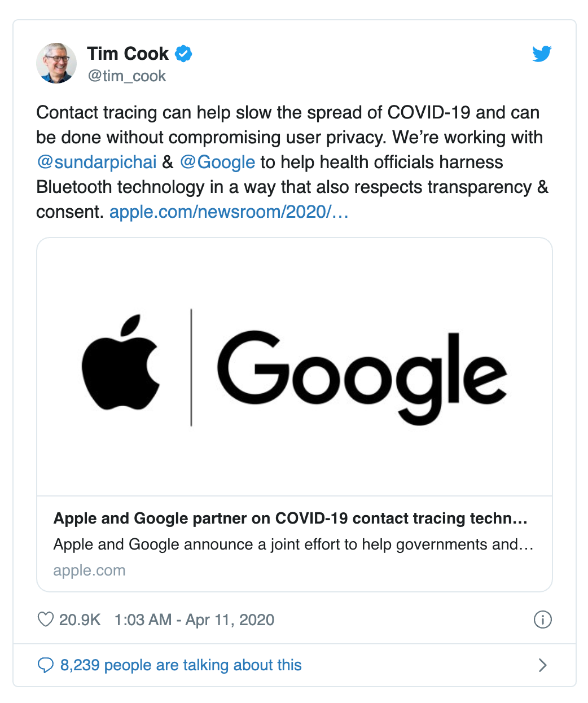Click the @tim_cook handle

coord(127,76)
